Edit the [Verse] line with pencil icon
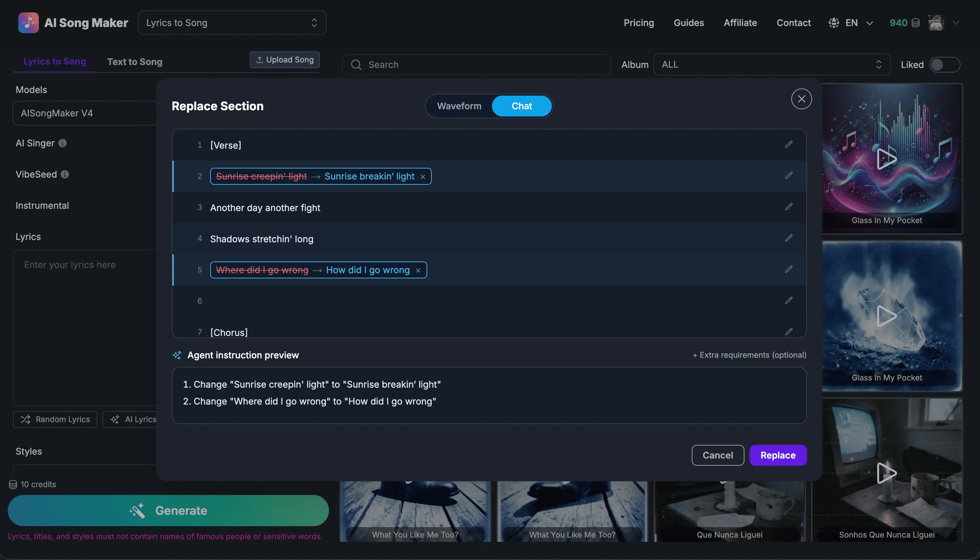980x560 pixels. [x=789, y=144]
